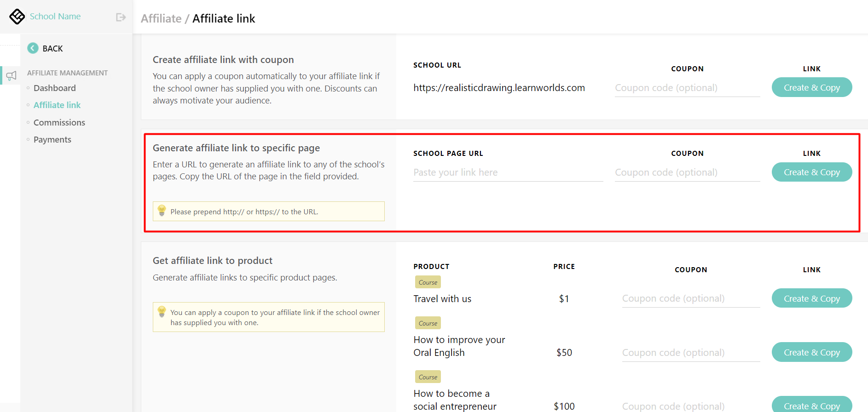Click the lightbulb icon in coupon tip box
The height and width of the screenshot is (412, 868).
pyautogui.click(x=162, y=312)
